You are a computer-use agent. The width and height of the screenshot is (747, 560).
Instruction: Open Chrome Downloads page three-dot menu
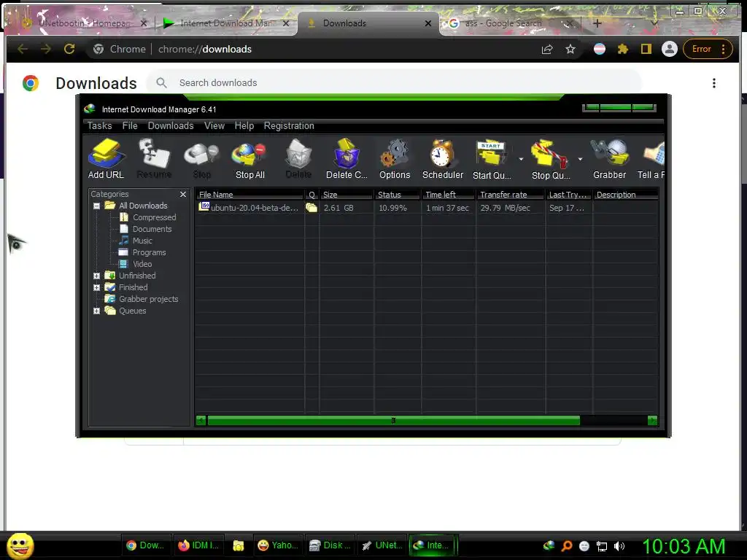point(713,83)
